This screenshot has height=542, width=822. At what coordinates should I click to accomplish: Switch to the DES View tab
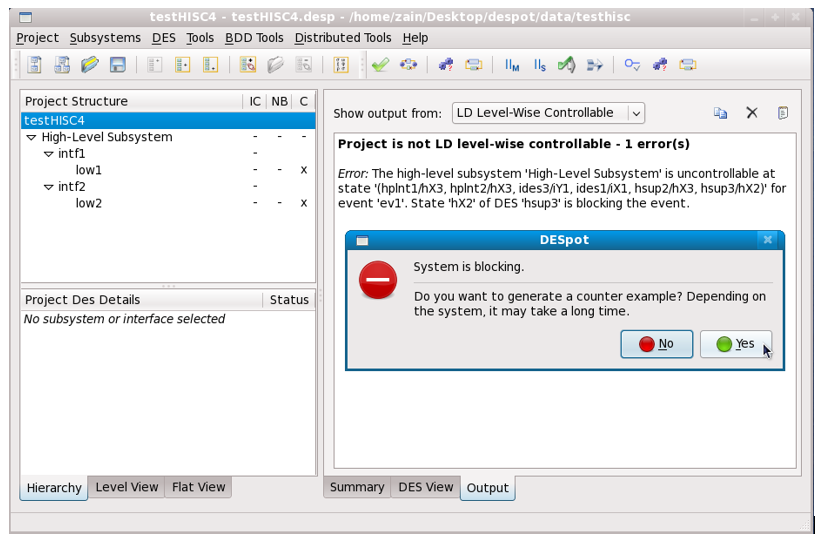425,487
